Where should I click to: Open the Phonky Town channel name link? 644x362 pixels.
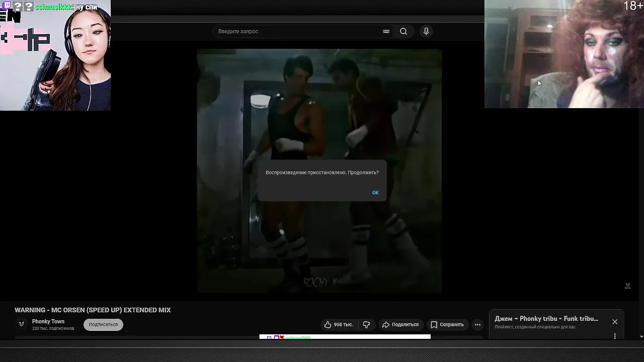(48, 322)
